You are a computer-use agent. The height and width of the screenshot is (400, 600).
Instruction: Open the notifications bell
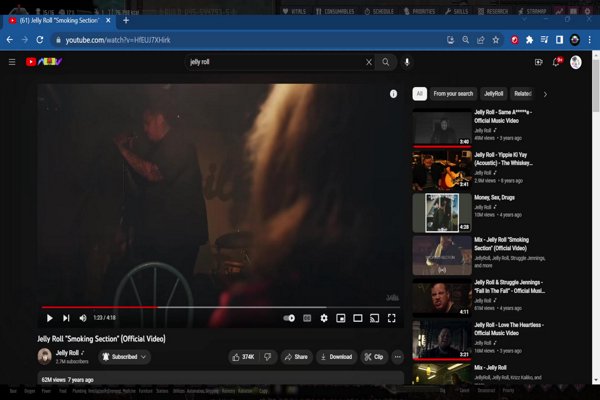(x=557, y=62)
